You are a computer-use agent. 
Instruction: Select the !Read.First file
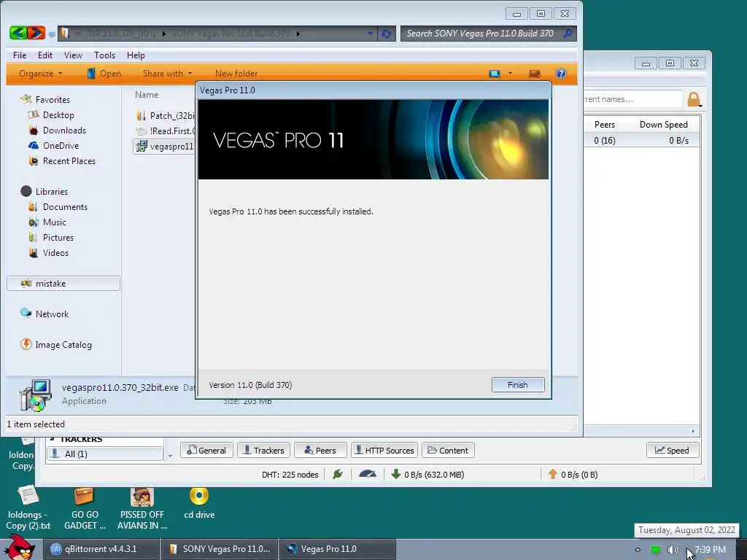click(x=165, y=131)
